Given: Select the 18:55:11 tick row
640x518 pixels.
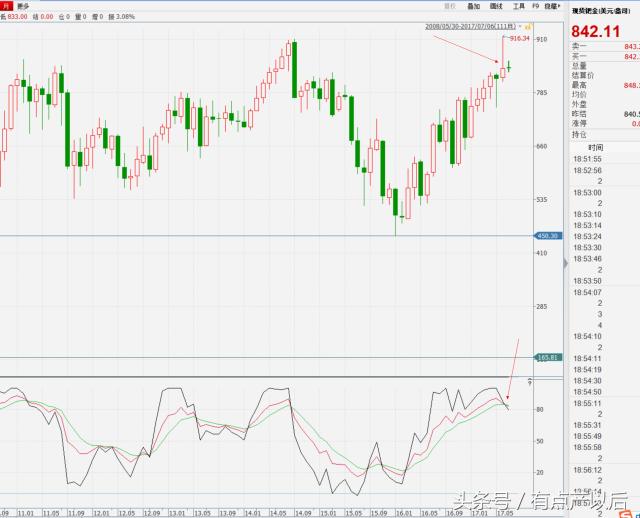Looking at the screenshot, I should click(605, 403).
